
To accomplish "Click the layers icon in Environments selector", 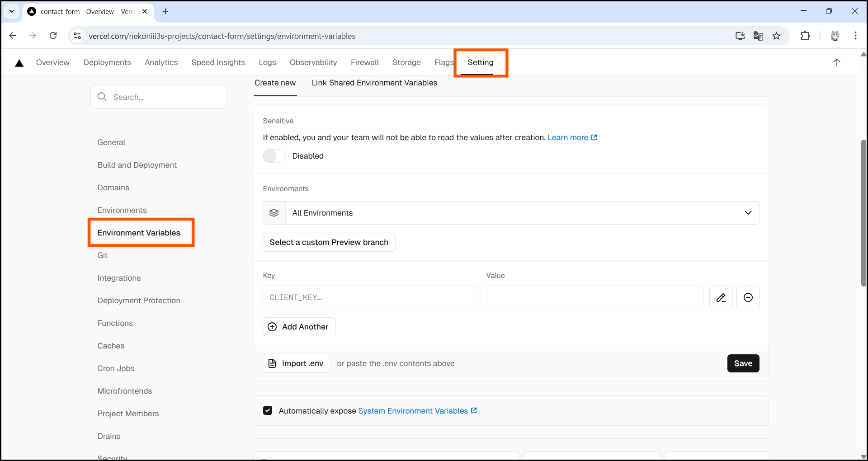I will (x=274, y=213).
